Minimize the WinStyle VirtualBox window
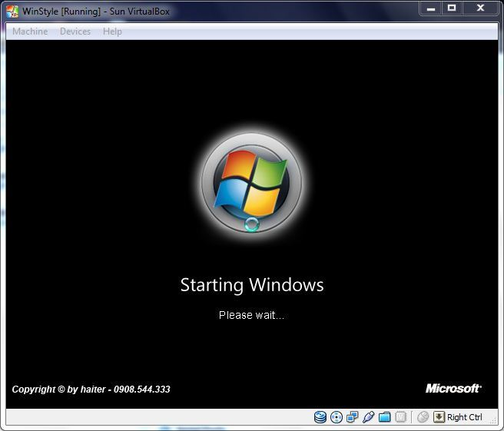The width and height of the screenshot is (504, 431). pos(431,8)
